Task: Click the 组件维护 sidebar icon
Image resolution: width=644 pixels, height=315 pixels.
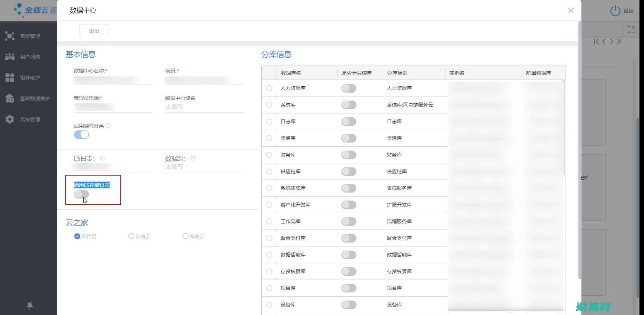Action: pyautogui.click(x=10, y=78)
